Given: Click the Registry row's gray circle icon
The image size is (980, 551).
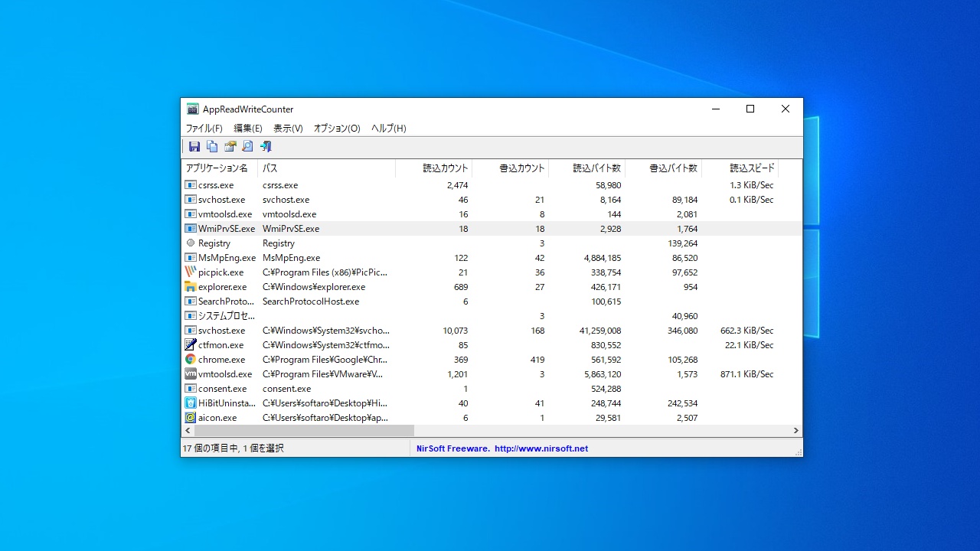Looking at the screenshot, I should [191, 243].
